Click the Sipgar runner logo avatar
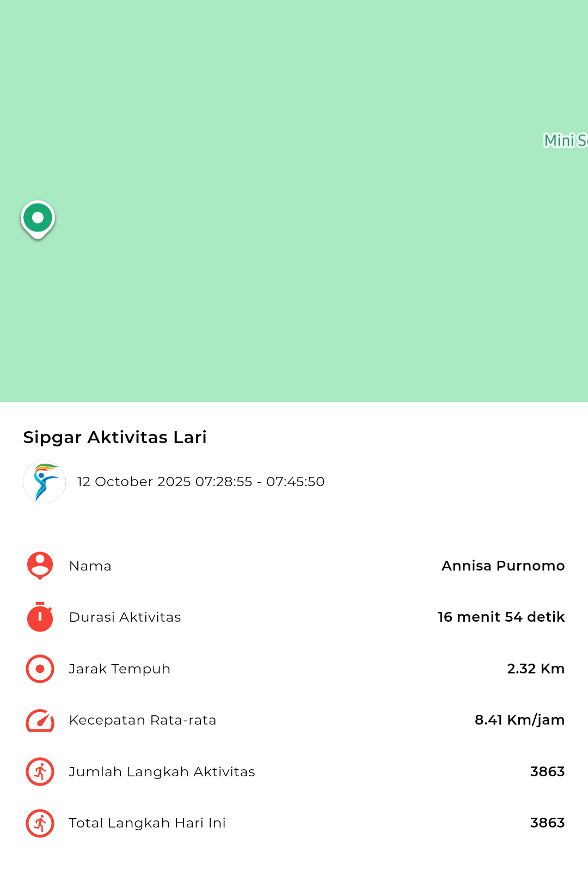588x889 pixels. (x=44, y=482)
